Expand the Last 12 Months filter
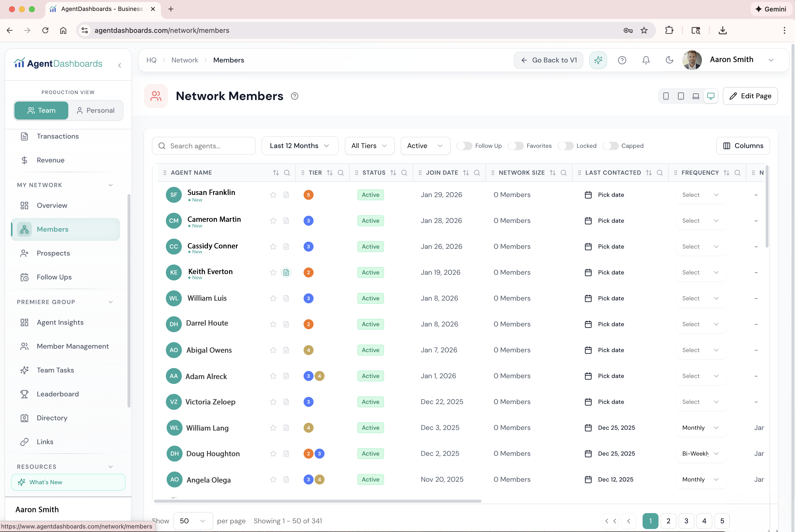 point(300,146)
